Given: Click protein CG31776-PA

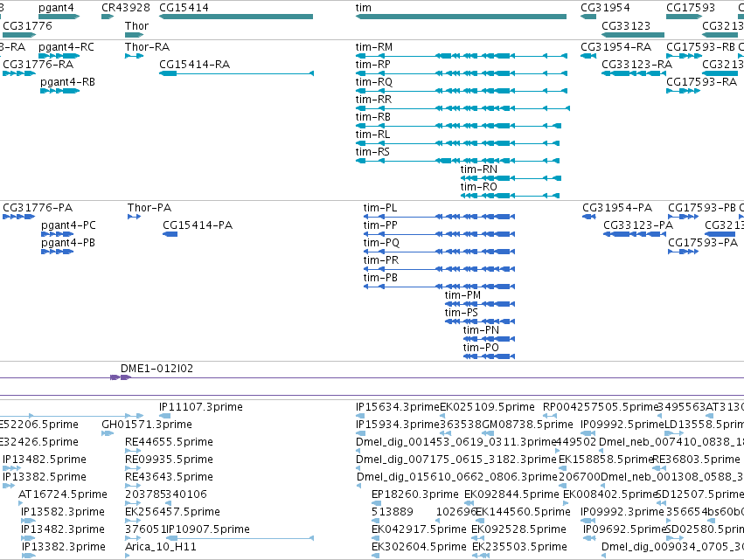Looking at the screenshot, I should (19, 217).
